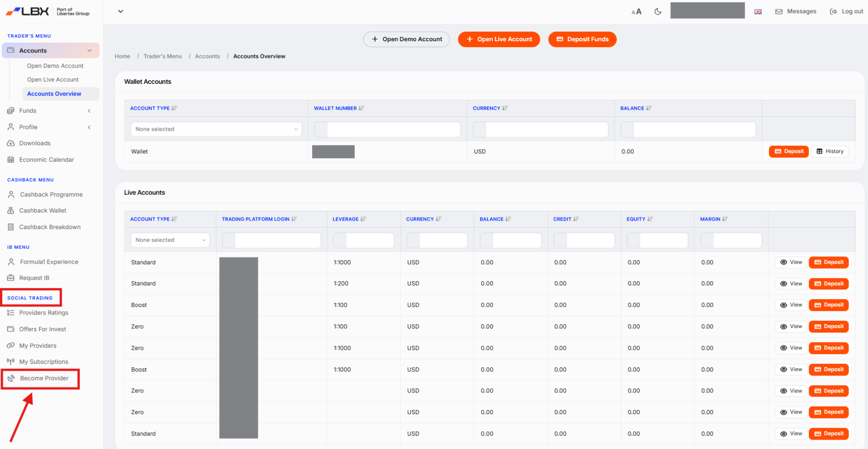This screenshot has width=868, height=449.
Task: Click Wallet Balance filter field
Action: click(688, 130)
